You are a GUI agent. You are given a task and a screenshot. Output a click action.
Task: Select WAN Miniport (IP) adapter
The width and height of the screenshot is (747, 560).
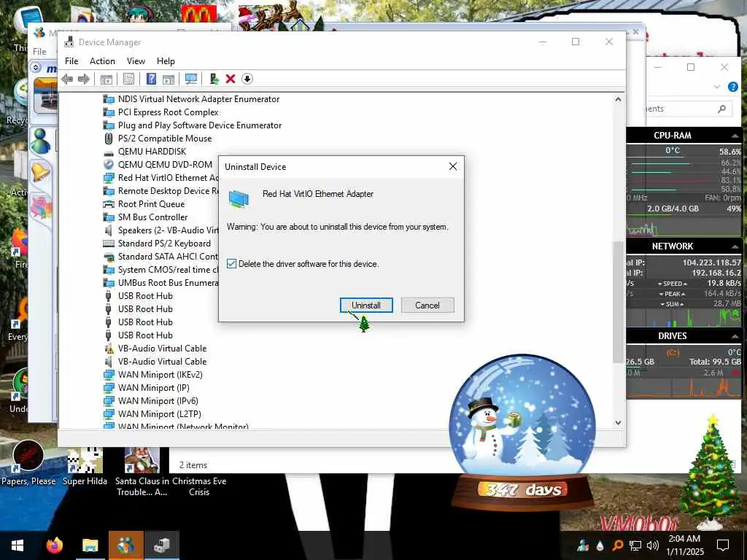[153, 388]
